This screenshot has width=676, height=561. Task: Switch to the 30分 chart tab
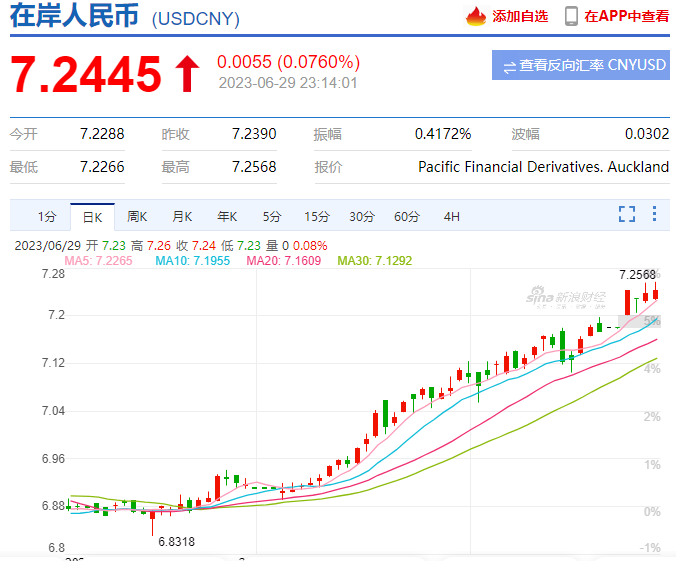362,216
